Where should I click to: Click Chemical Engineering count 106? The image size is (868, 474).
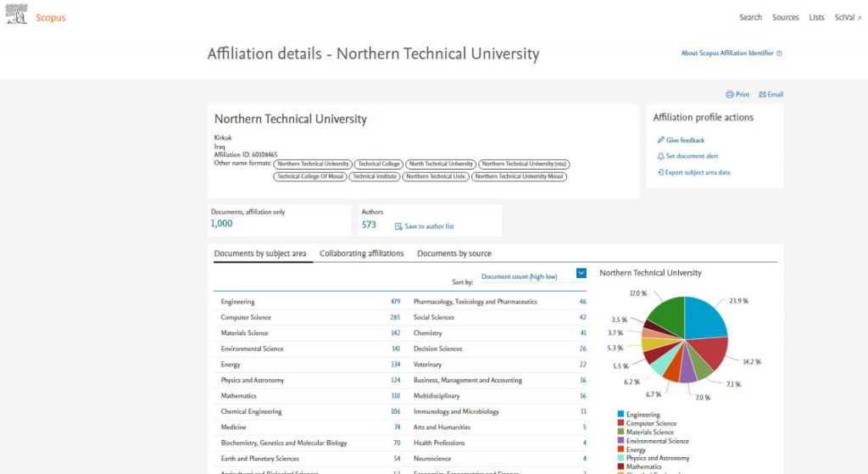395,411
